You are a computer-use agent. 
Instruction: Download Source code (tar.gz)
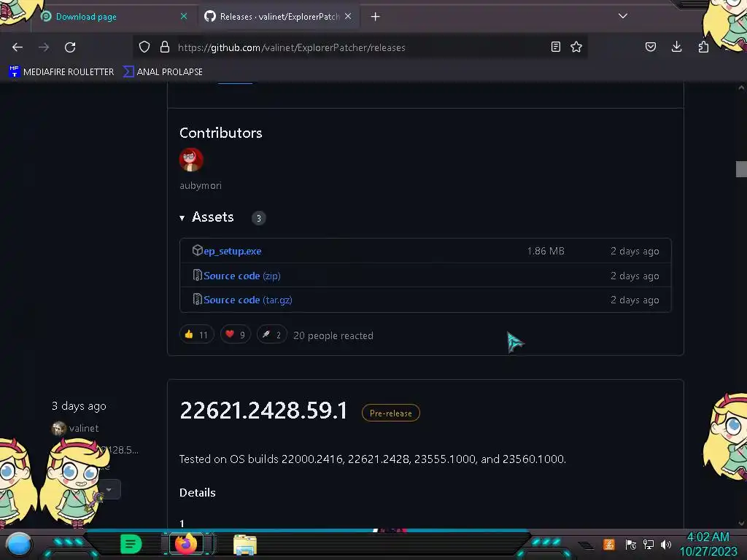pyautogui.click(x=248, y=300)
